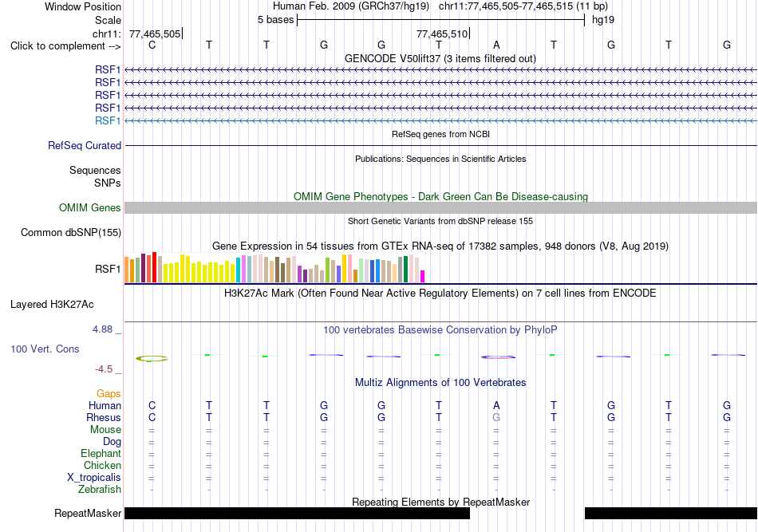Click base A in the complement sequence row

(x=496, y=45)
